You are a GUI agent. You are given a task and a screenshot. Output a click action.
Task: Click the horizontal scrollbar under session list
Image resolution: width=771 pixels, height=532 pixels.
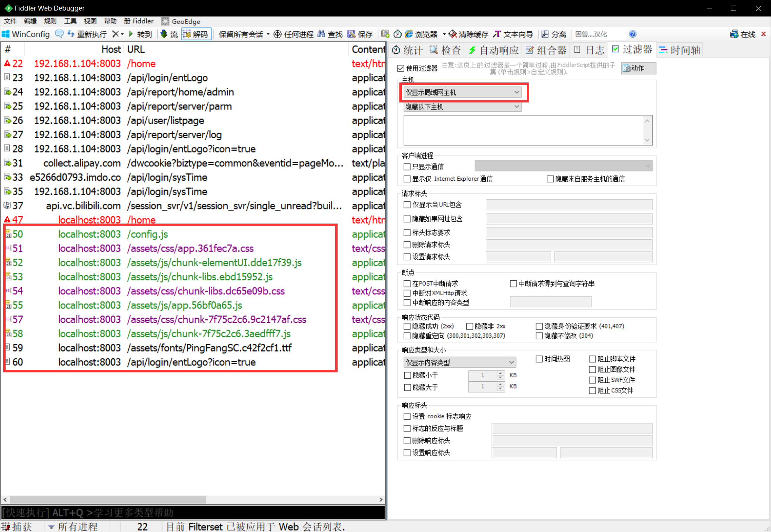pyautogui.click(x=108, y=499)
